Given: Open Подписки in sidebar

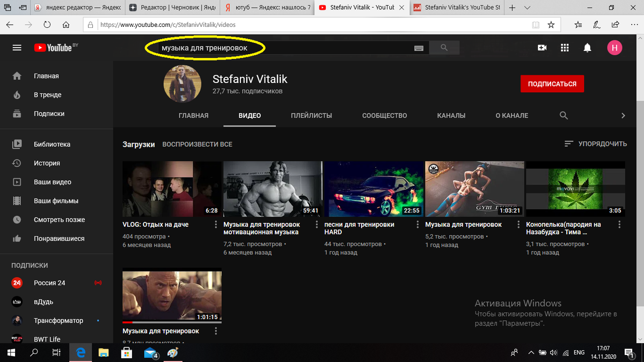Looking at the screenshot, I should (x=56, y=114).
